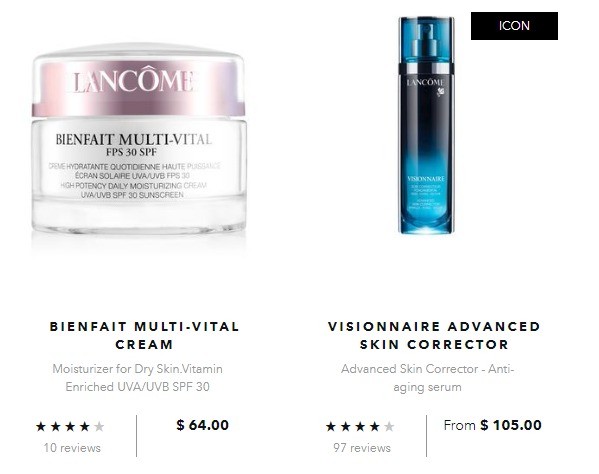The width and height of the screenshot is (599, 474).
Task: Open the Visionnaire blue serum bottle image
Action: coord(426,125)
